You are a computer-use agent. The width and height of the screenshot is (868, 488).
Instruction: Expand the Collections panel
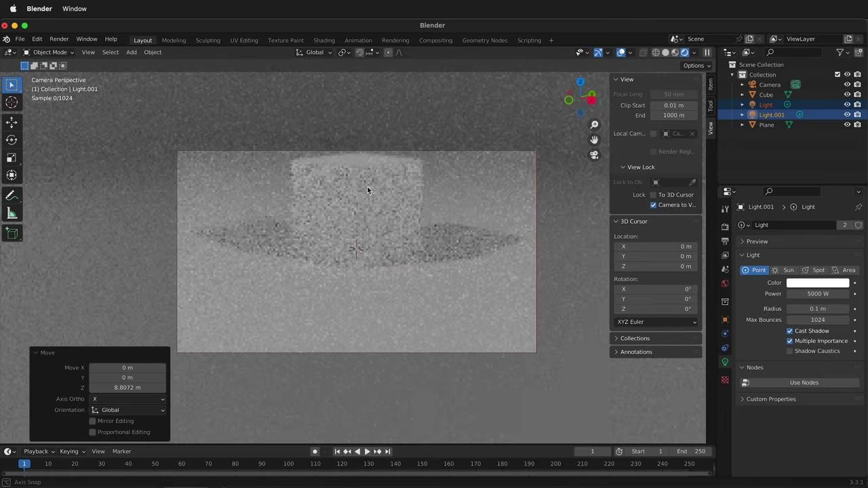[635, 338]
